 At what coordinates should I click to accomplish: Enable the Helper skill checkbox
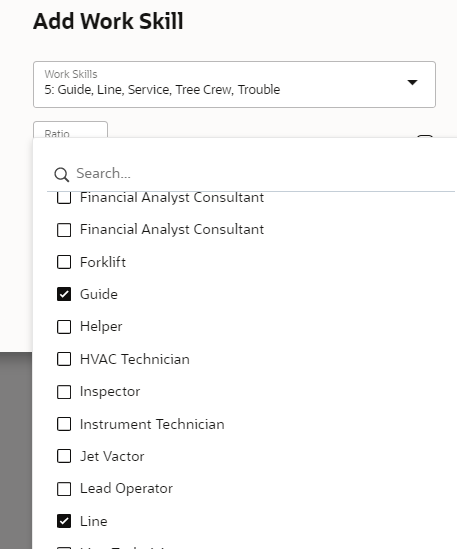[x=64, y=327]
